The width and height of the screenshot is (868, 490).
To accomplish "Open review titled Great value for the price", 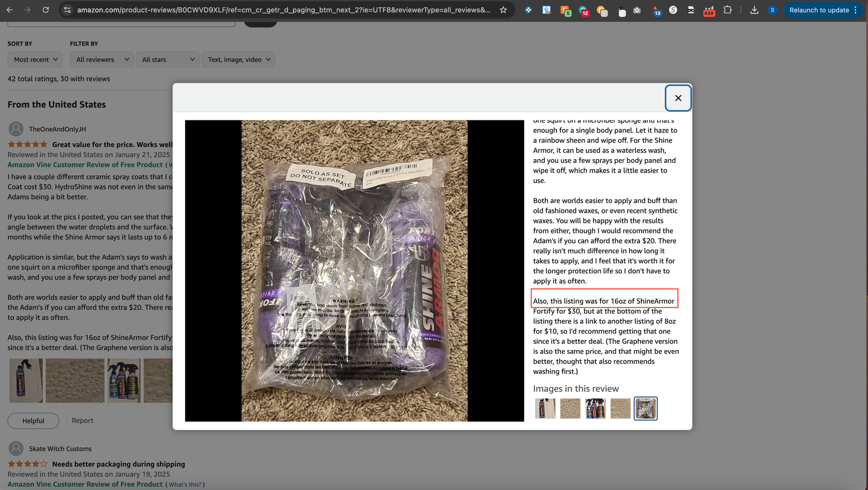I will pyautogui.click(x=112, y=144).
